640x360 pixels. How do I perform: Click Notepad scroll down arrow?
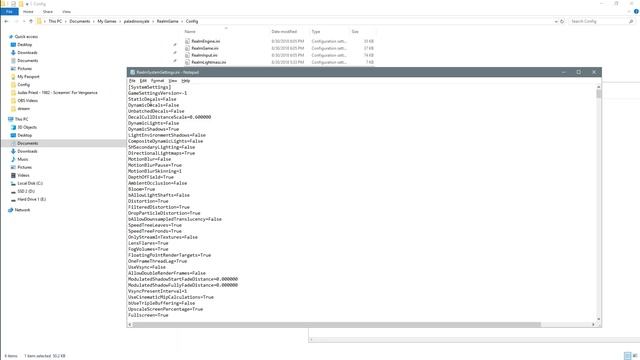click(599, 319)
